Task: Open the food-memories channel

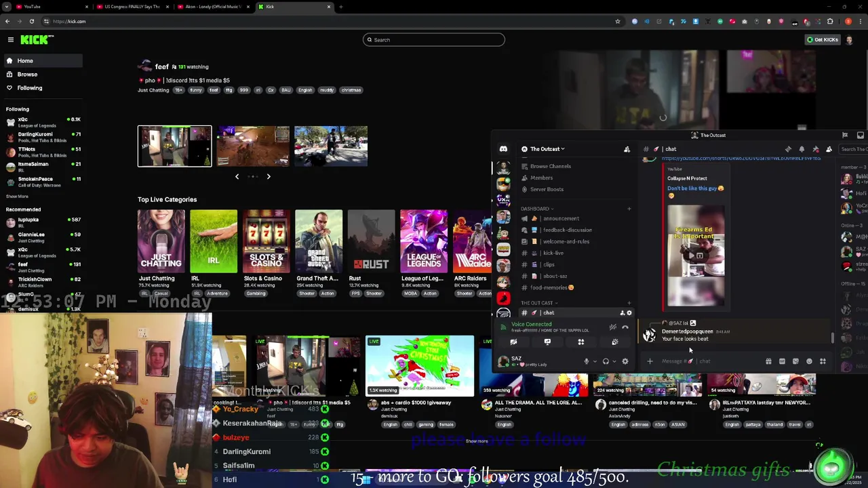Action: pyautogui.click(x=575, y=288)
